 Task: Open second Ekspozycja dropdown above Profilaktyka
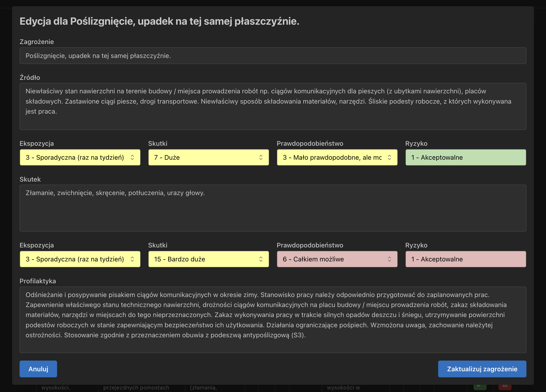80,259
